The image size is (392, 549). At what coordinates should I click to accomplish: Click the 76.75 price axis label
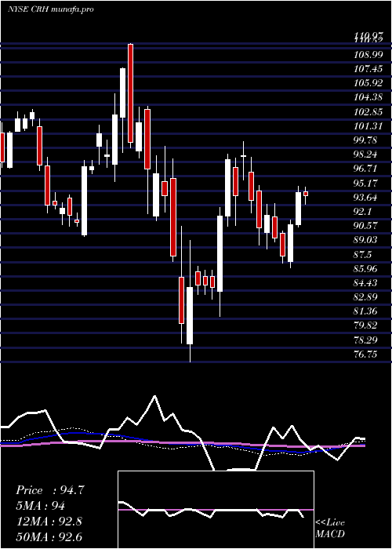(x=365, y=354)
